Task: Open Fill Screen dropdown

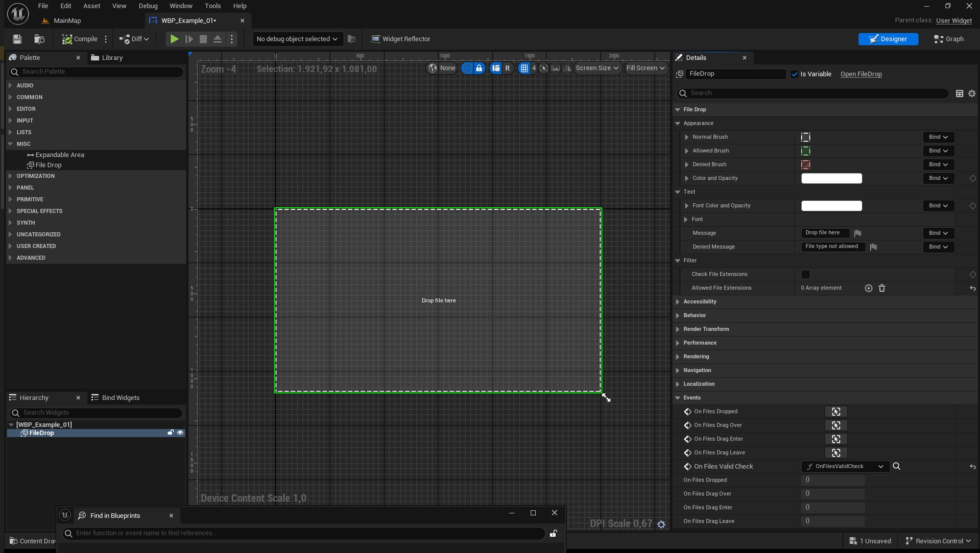Action: 646,68
